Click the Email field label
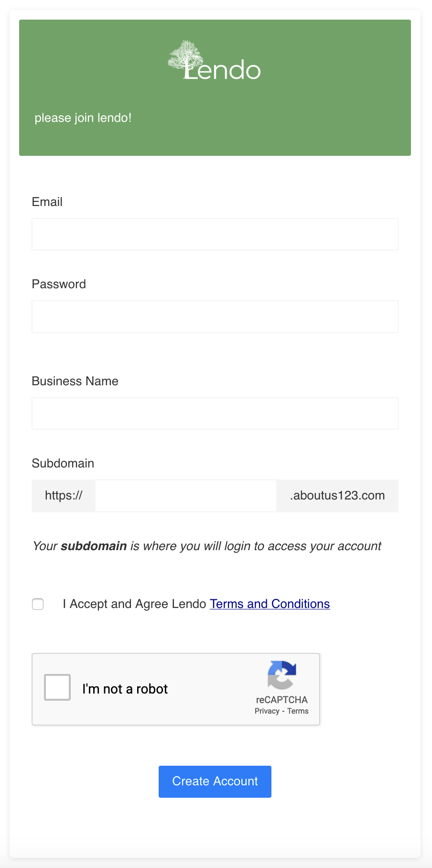The image size is (432, 868). coord(47,202)
